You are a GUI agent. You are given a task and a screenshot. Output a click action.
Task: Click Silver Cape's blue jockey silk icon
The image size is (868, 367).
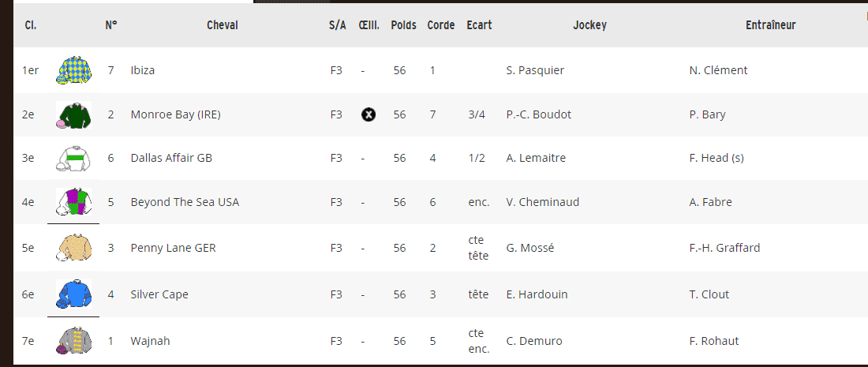click(73, 294)
